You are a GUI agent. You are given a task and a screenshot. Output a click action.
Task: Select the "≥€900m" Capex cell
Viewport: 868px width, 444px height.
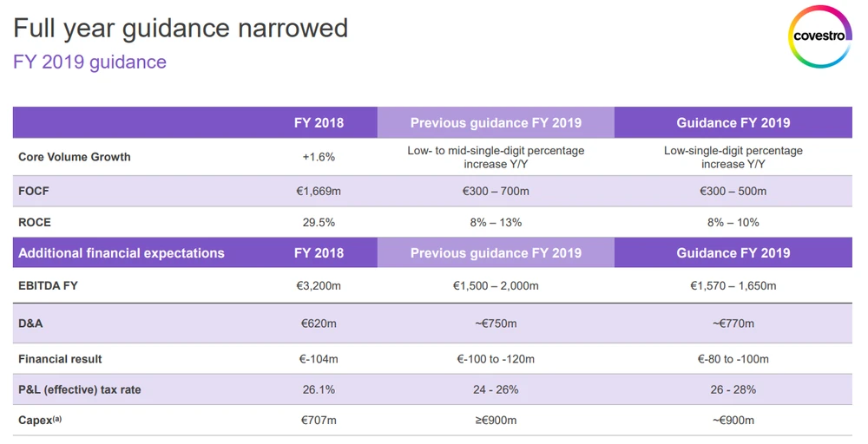[x=496, y=421]
